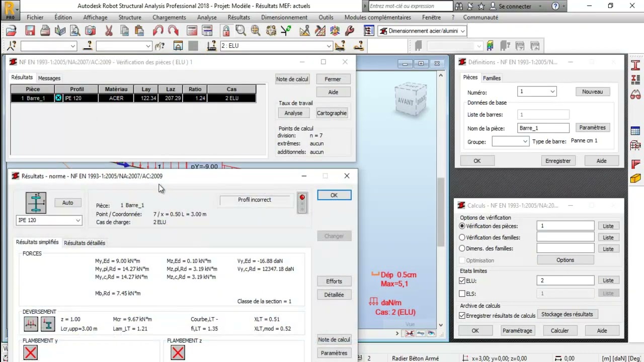Click the Nom de la pièce field
The width and height of the screenshot is (644, 362).
click(x=543, y=128)
